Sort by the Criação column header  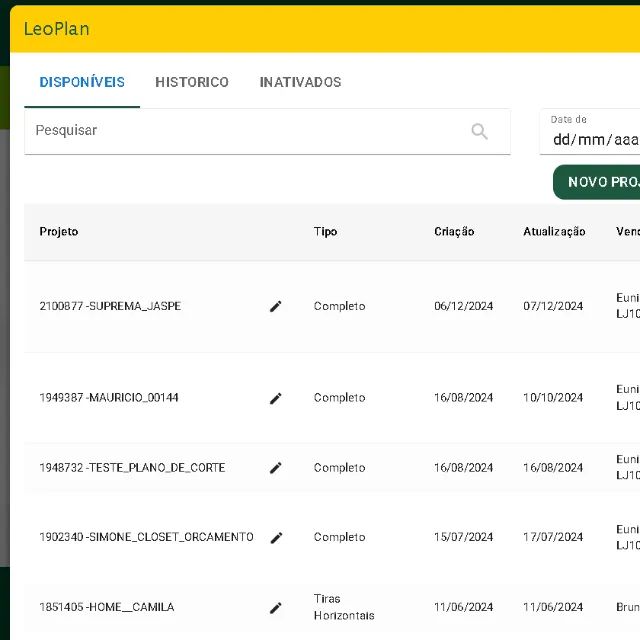coord(454,232)
